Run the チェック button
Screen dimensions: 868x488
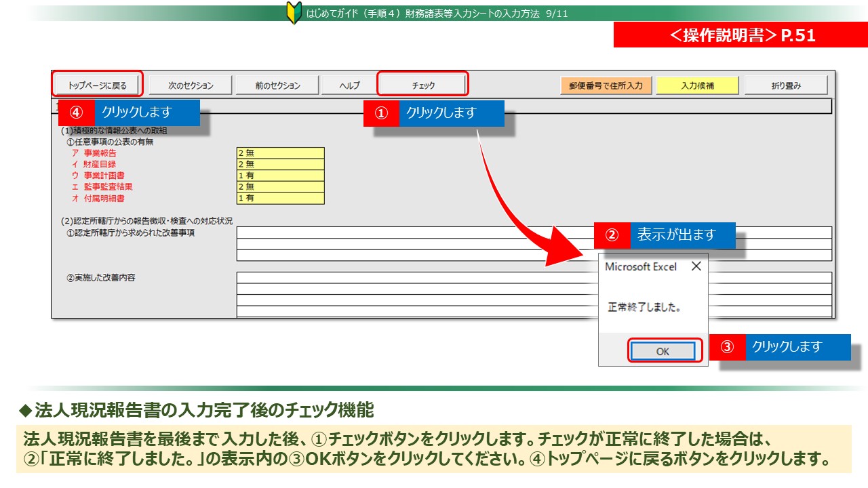tap(423, 85)
